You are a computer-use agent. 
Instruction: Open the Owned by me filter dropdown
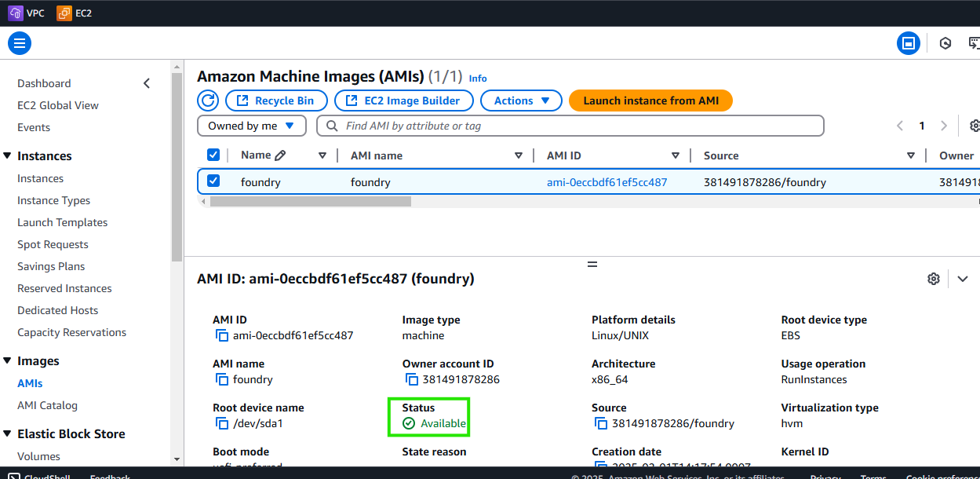(251, 126)
